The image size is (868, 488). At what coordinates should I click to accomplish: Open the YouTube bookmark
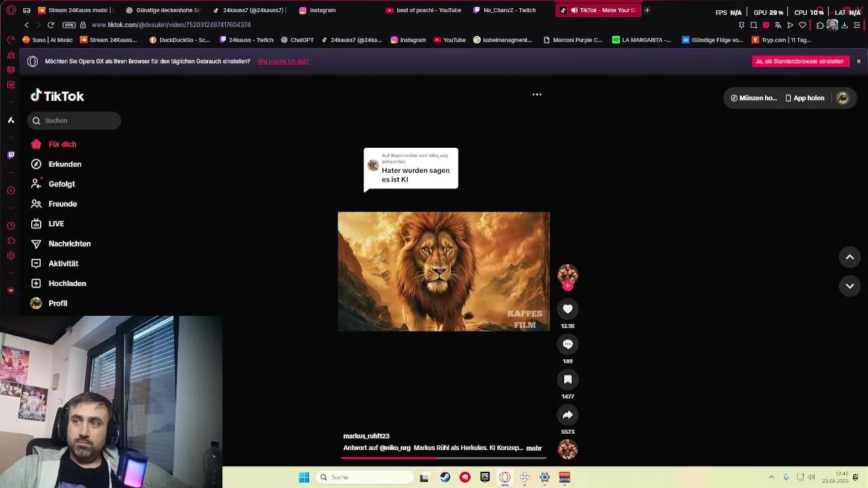[450, 40]
